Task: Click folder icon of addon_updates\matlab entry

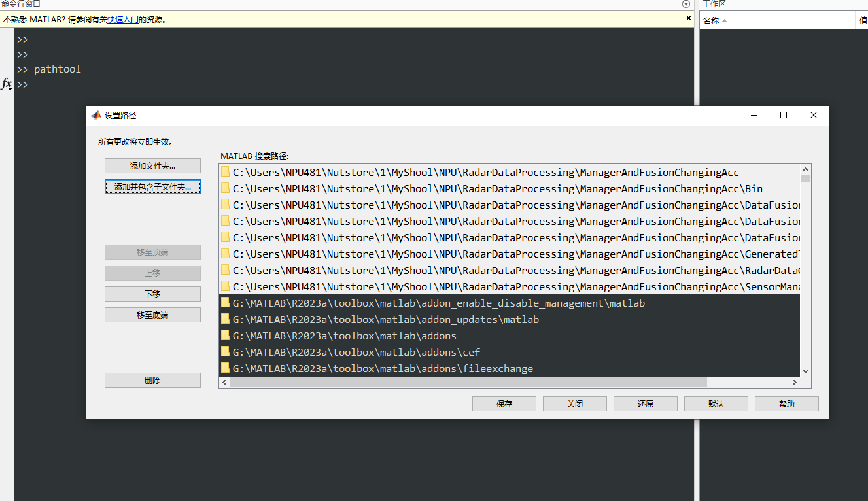Action: point(226,319)
